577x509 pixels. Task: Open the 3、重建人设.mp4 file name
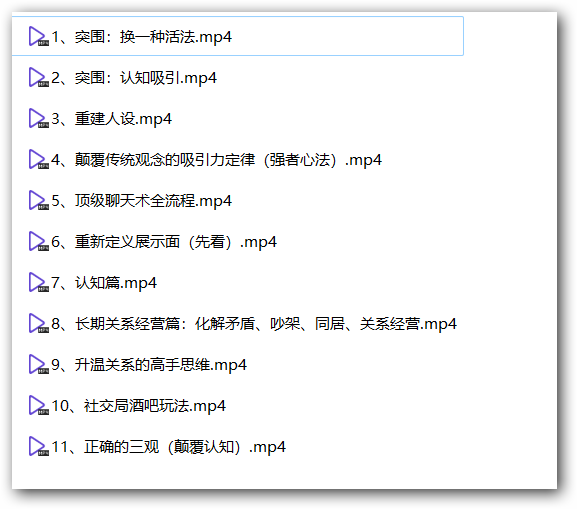(111, 119)
